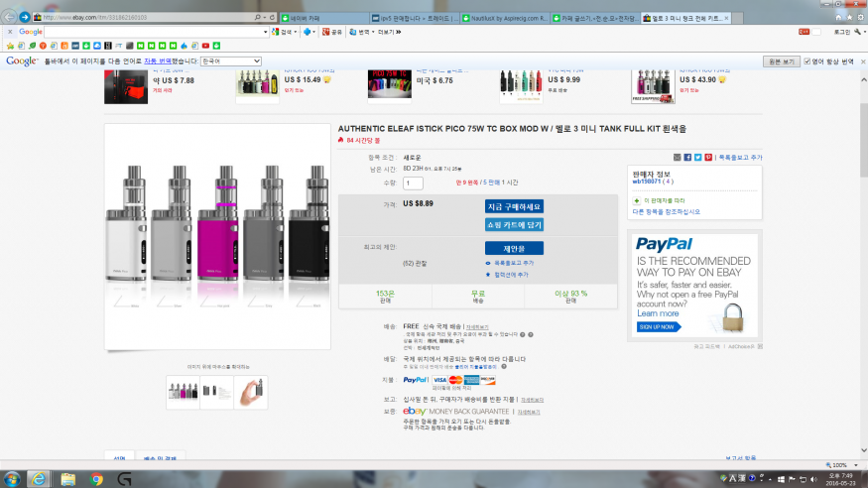
Task: Click the IE Home icon
Action: (838, 18)
